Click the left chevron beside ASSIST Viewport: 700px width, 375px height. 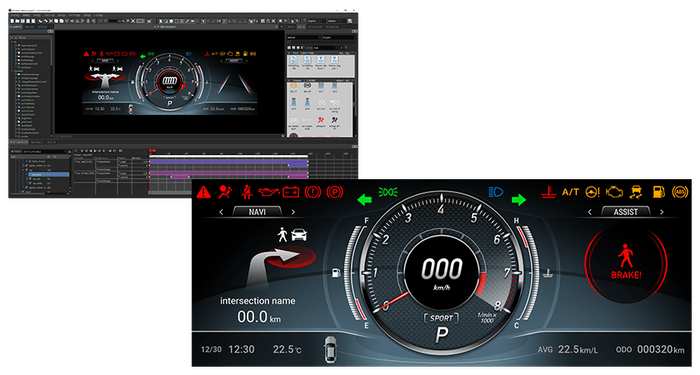[x=590, y=212]
